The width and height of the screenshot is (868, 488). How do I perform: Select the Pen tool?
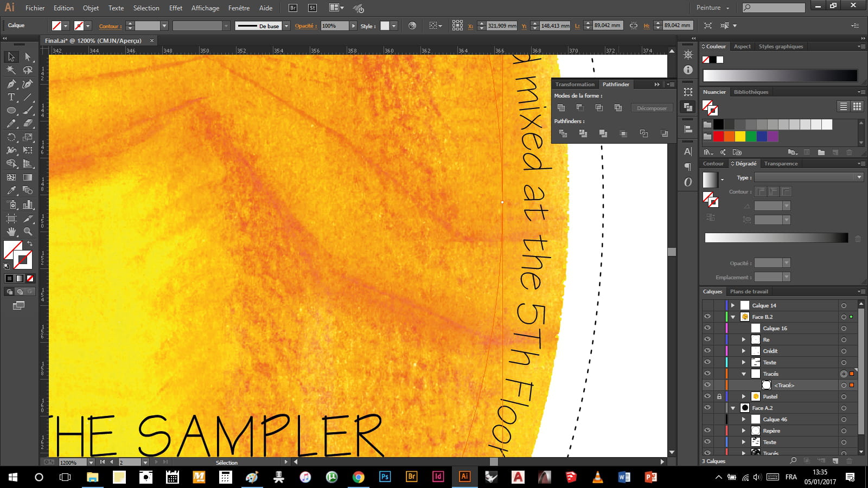tap(11, 84)
